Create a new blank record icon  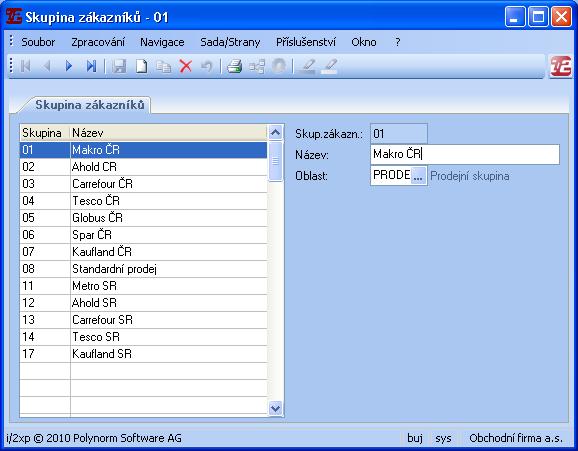pos(142,66)
